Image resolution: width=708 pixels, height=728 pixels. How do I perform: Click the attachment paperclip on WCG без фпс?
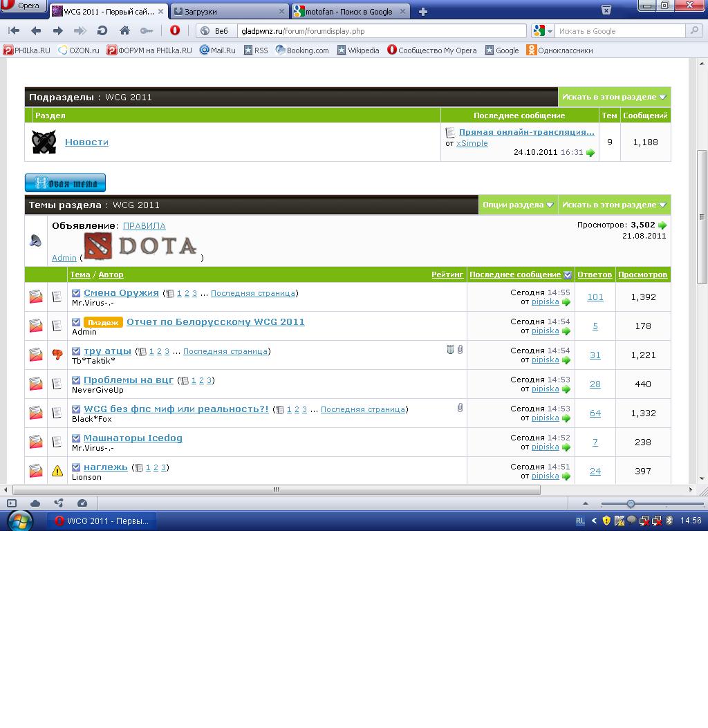click(460, 408)
